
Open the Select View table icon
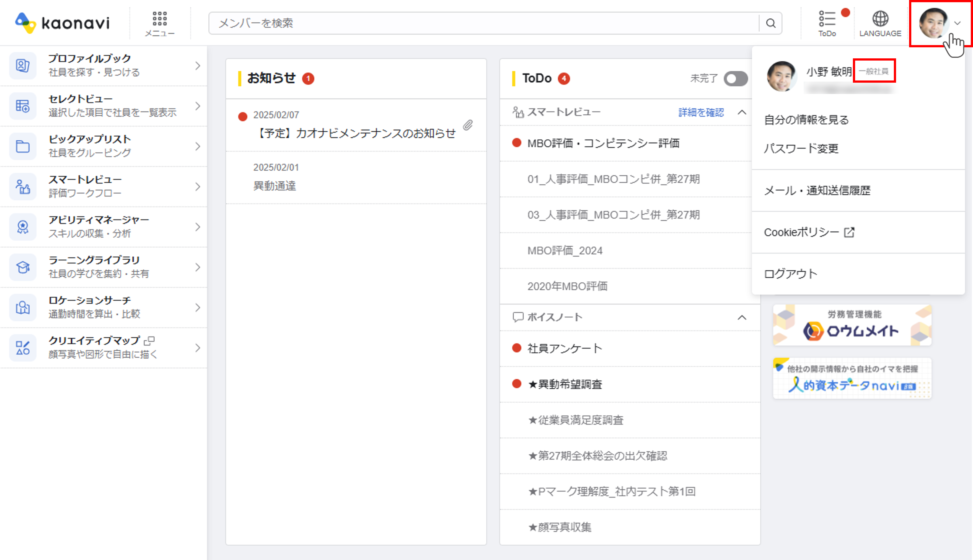[23, 106]
